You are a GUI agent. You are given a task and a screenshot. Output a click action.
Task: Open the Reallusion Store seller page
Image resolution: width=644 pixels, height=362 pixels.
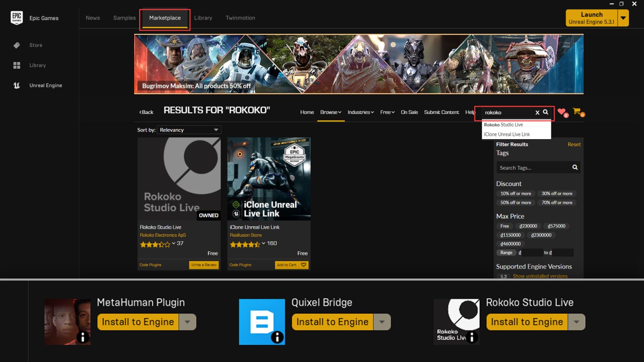246,235
